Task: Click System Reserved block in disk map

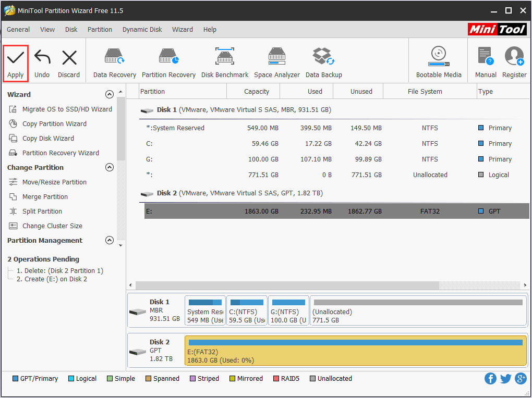Action: (x=205, y=310)
